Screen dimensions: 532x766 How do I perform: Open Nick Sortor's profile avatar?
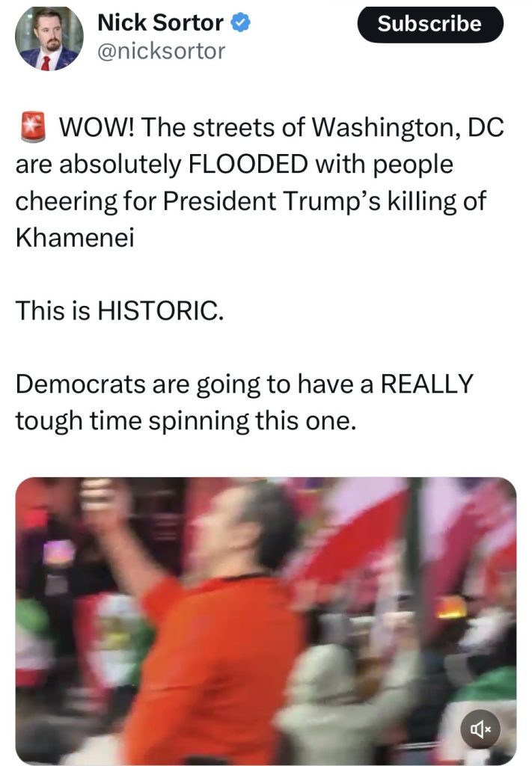click(49, 39)
